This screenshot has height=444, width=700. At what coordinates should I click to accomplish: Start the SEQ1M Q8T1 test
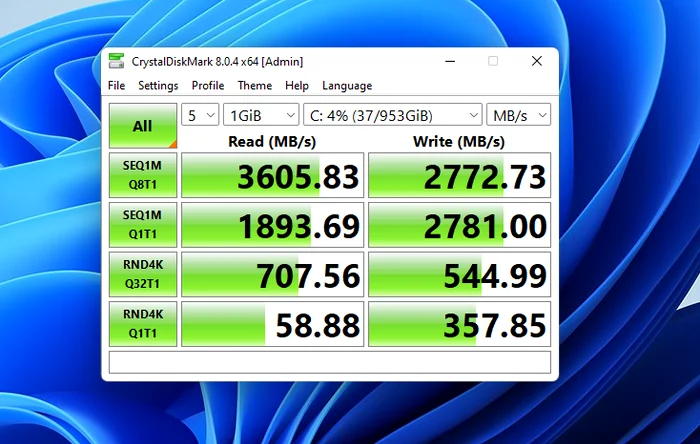point(143,175)
